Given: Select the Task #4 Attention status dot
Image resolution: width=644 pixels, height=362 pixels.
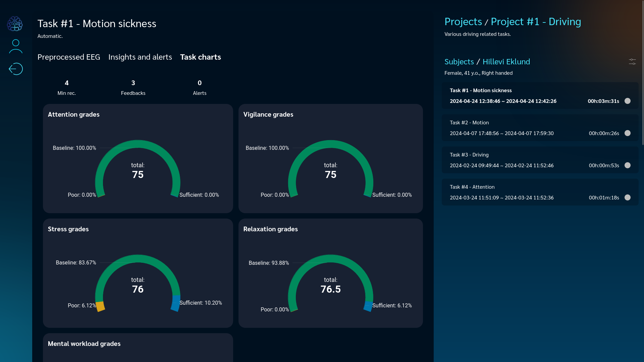Looking at the screenshot, I should pyautogui.click(x=627, y=197).
